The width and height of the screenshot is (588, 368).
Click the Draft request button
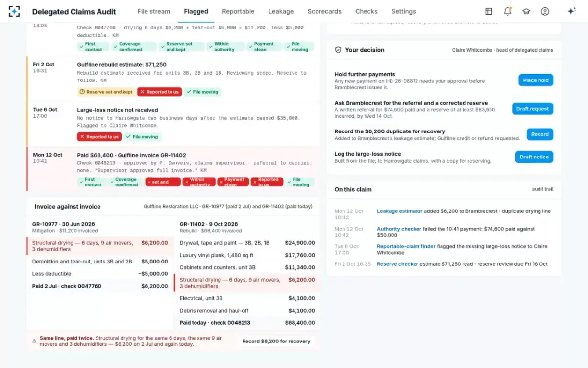533,109
